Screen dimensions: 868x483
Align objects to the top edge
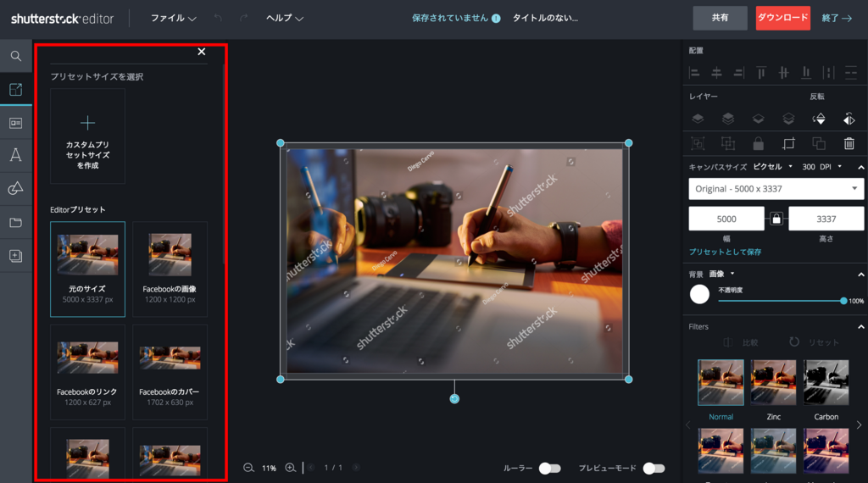click(x=761, y=73)
